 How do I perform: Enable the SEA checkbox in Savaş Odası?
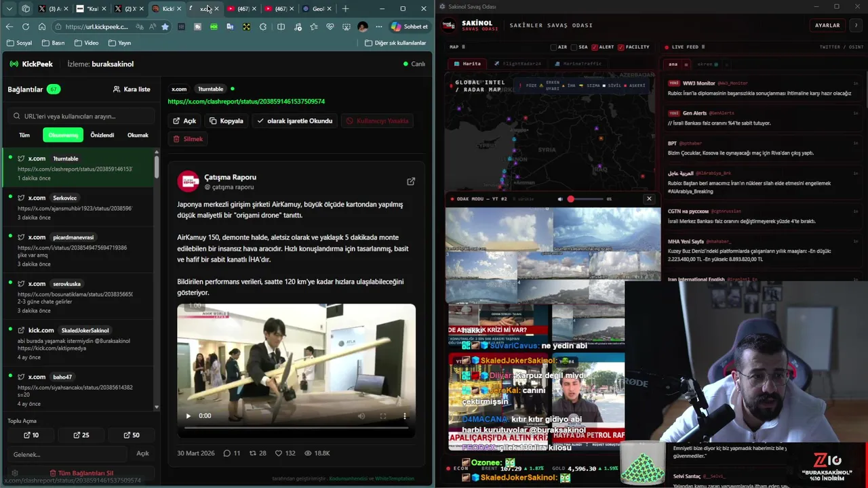pos(574,47)
